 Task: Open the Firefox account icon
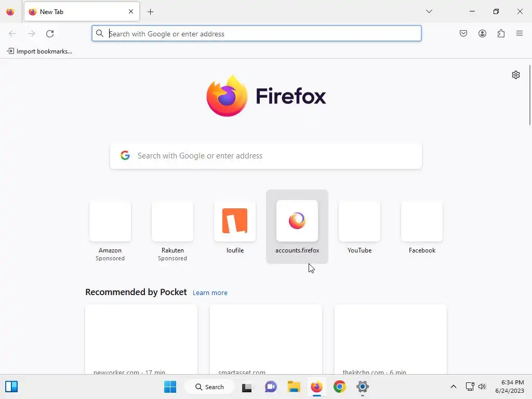pos(482,33)
